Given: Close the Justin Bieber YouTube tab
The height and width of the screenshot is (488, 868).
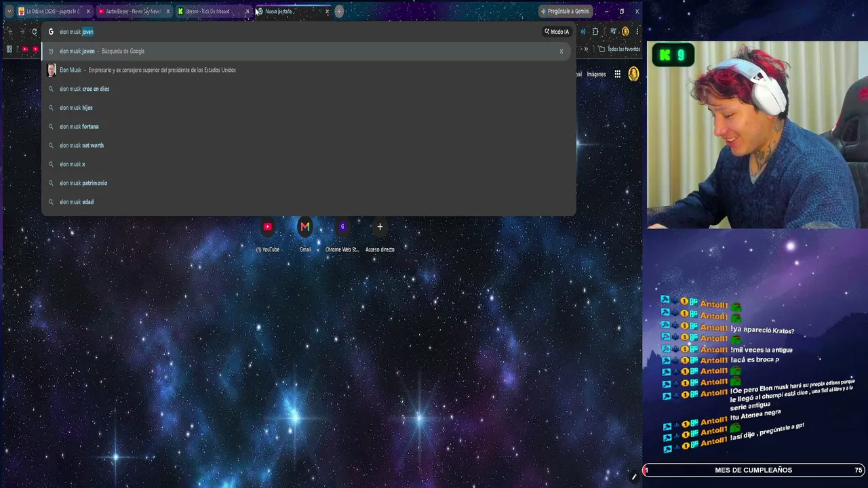Looking at the screenshot, I should [167, 12].
